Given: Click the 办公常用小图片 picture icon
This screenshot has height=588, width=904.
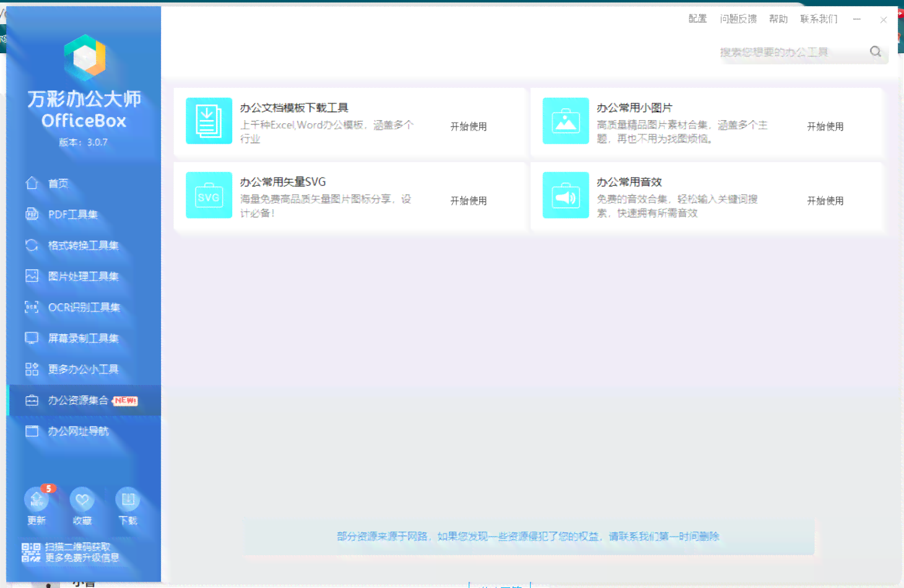Looking at the screenshot, I should (x=566, y=121).
